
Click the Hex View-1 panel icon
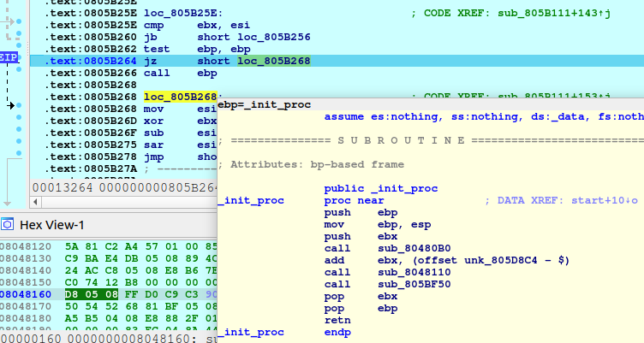[x=7, y=224]
